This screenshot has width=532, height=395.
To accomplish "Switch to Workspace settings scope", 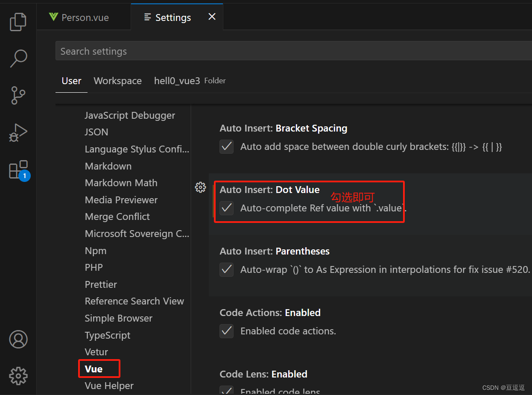I will pos(117,81).
